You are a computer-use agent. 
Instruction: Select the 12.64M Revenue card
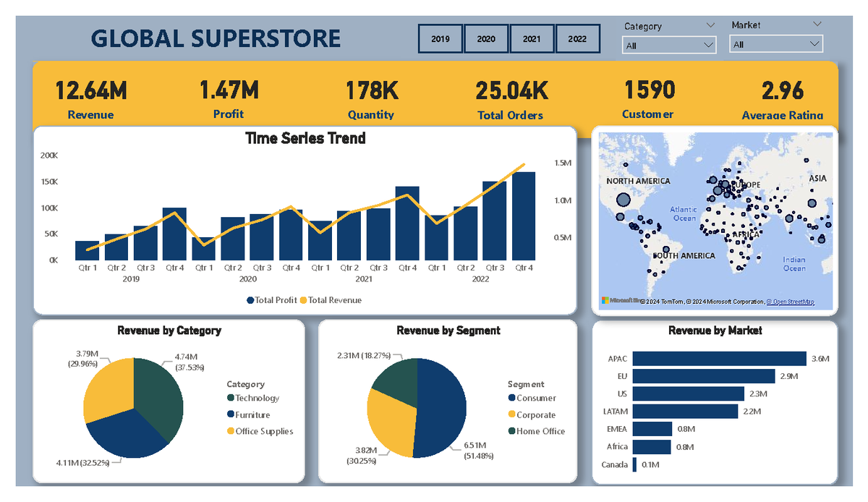(91, 98)
